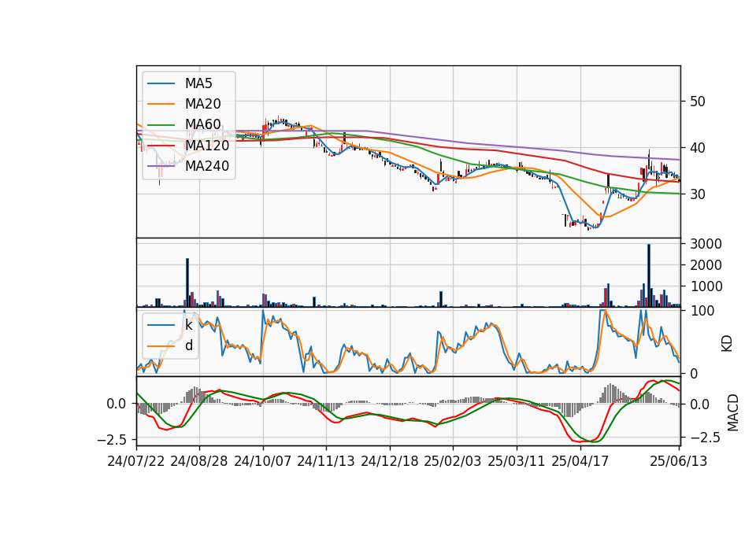
Task: Click the left MACD axis value −2.5
Action: pyautogui.click(x=111, y=440)
